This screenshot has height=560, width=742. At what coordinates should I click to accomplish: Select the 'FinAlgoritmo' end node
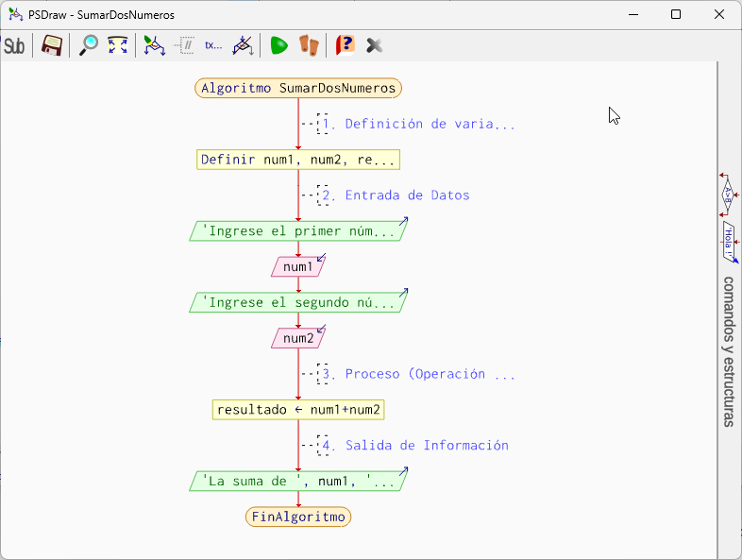click(298, 517)
